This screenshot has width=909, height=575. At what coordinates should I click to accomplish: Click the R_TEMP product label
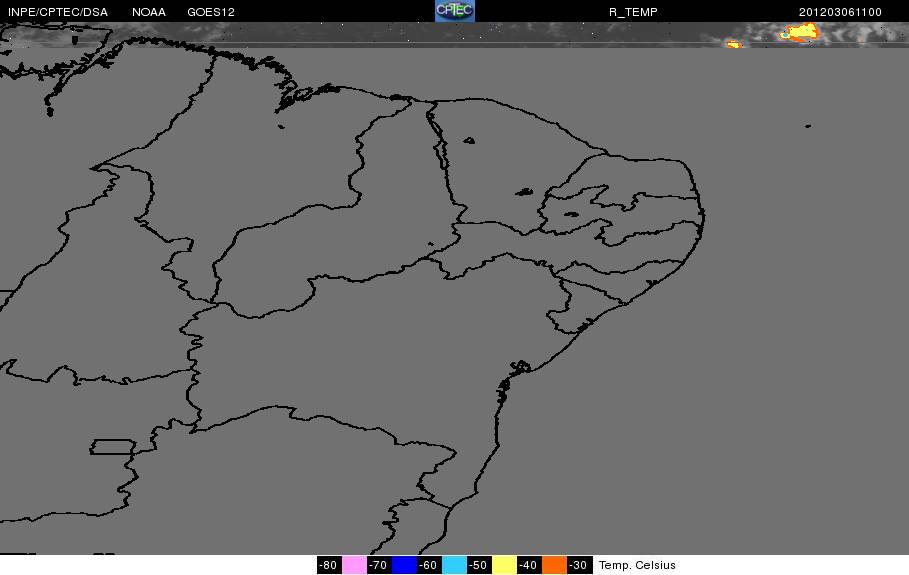pos(633,12)
